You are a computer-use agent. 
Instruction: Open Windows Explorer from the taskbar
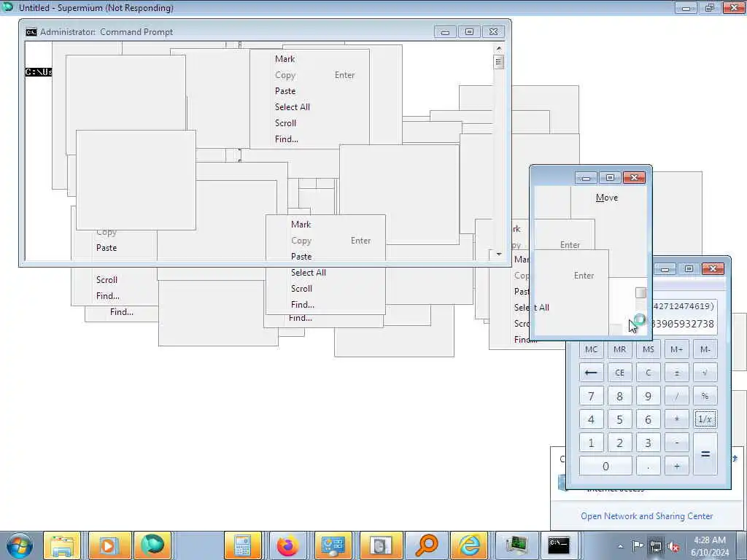[x=62, y=545]
